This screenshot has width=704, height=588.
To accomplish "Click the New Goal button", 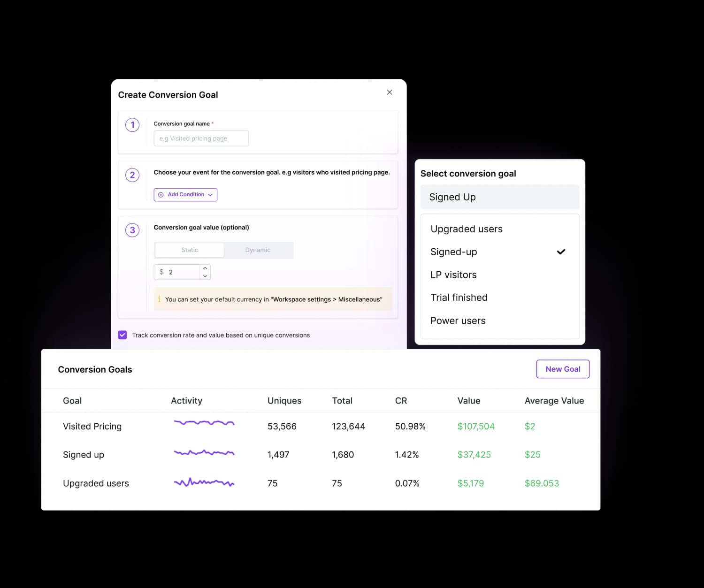I will click(562, 369).
